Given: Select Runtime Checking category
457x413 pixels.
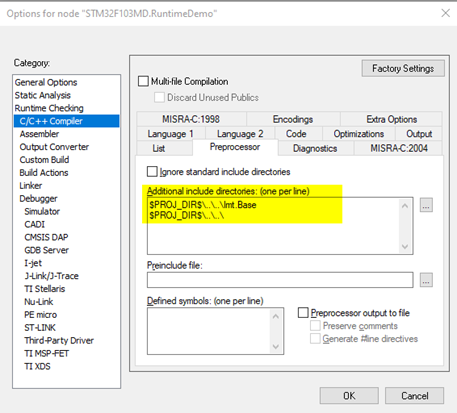Looking at the screenshot, I should [49, 108].
